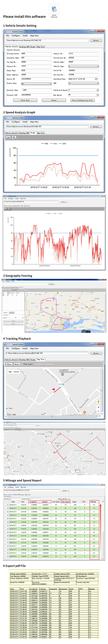Image resolution: width=108 pixels, height=644 pixels.
Task: Click the Contact No. field showing 11111
Action: pos(84,54)
